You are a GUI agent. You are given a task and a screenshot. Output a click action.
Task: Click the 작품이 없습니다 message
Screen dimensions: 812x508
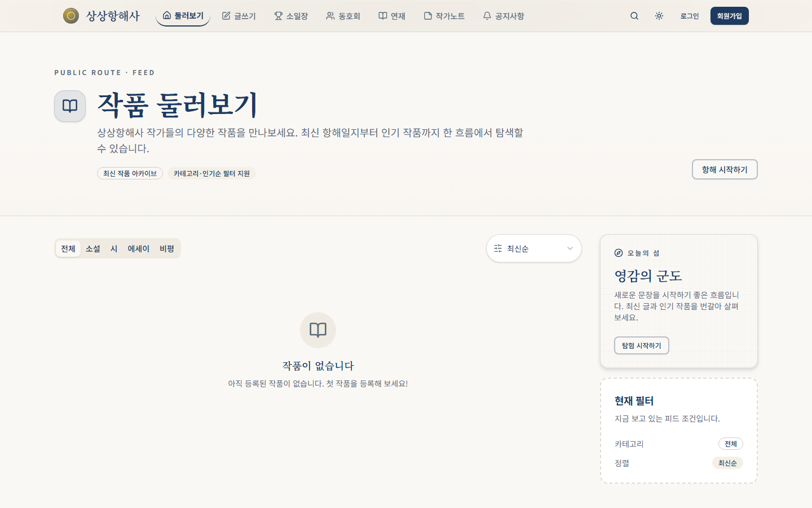318,366
